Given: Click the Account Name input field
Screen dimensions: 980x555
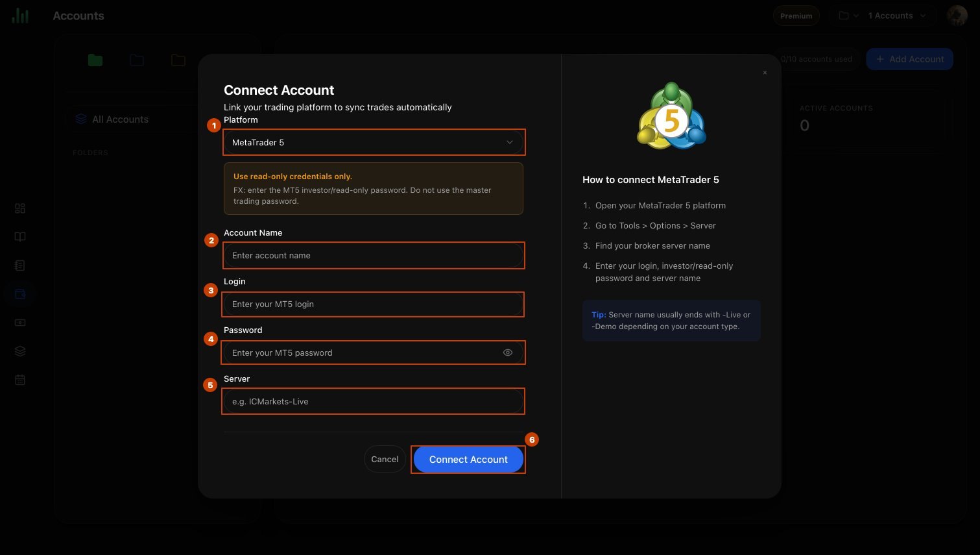Looking at the screenshot, I should (374, 256).
